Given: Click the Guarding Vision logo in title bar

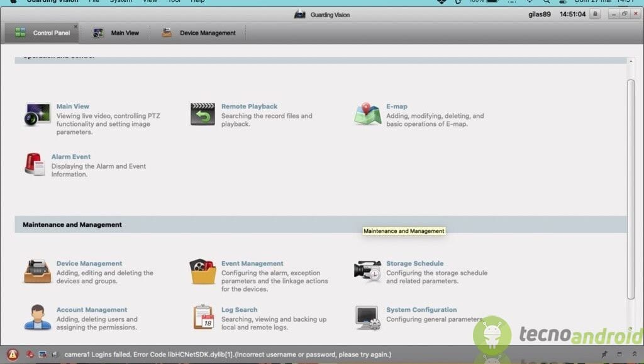Looking at the screenshot, I should coord(300,14).
